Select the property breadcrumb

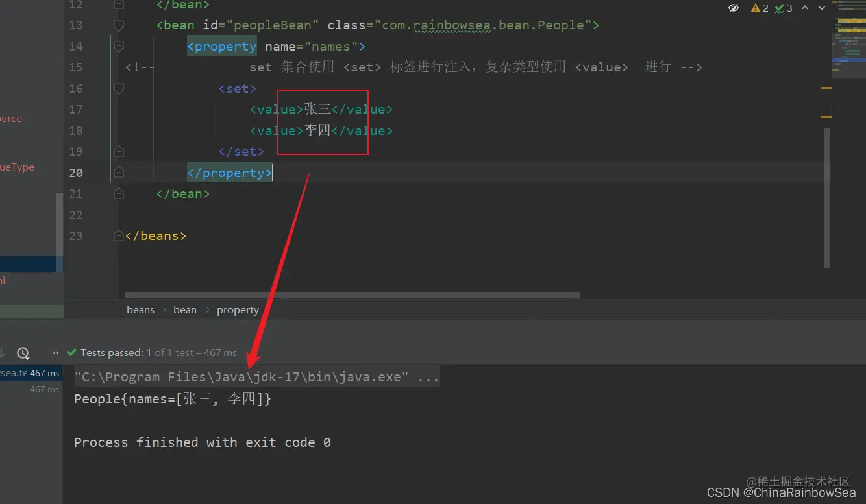pos(238,310)
